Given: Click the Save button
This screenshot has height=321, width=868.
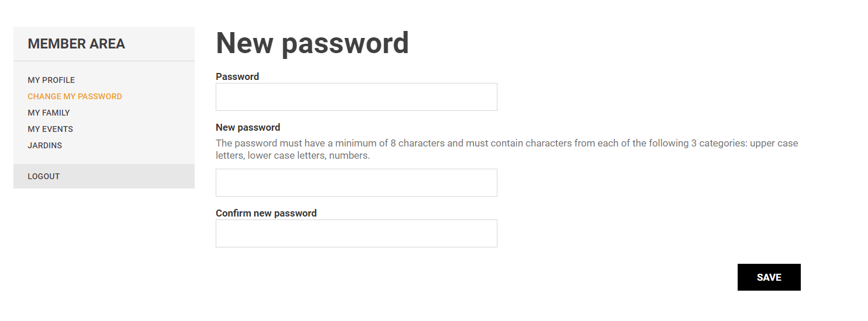Looking at the screenshot, I should click(769, 277).
